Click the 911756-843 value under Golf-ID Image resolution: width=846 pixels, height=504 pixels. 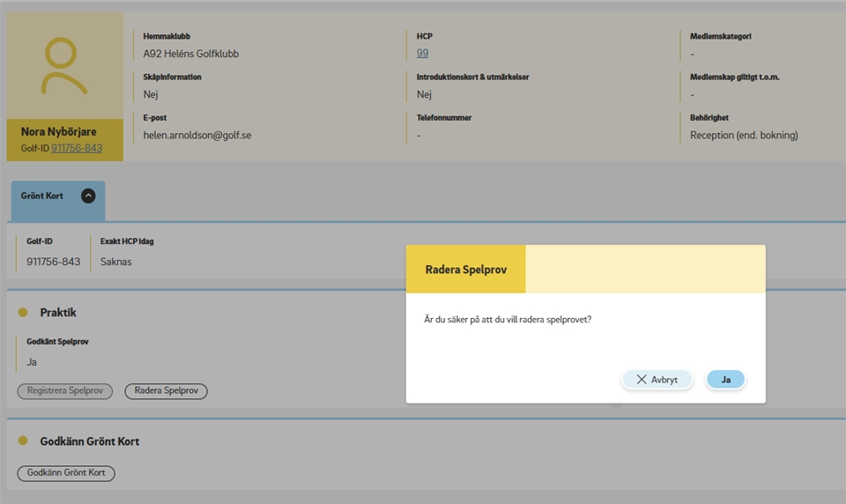click(54, 262)
